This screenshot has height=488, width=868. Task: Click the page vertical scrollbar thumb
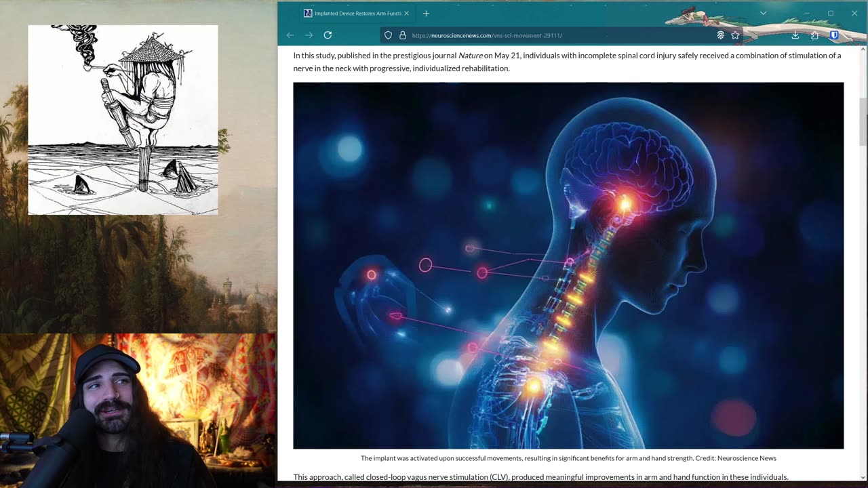[x=863, y=121]
